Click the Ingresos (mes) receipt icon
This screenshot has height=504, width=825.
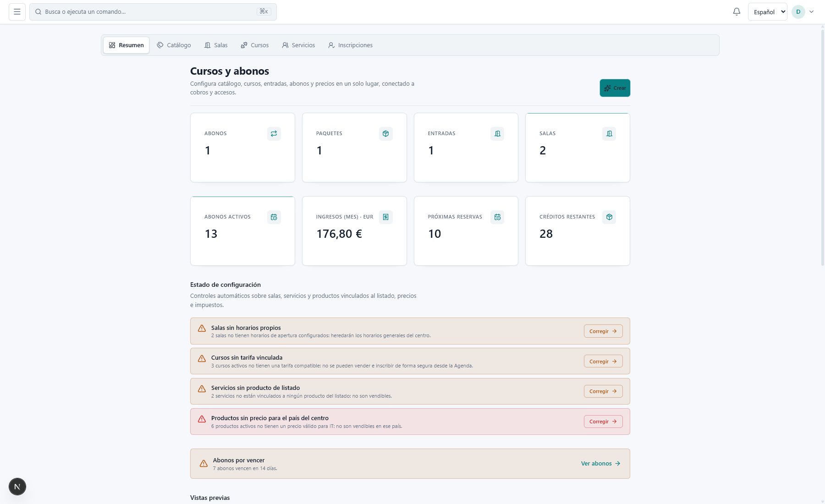pos(385,217)
